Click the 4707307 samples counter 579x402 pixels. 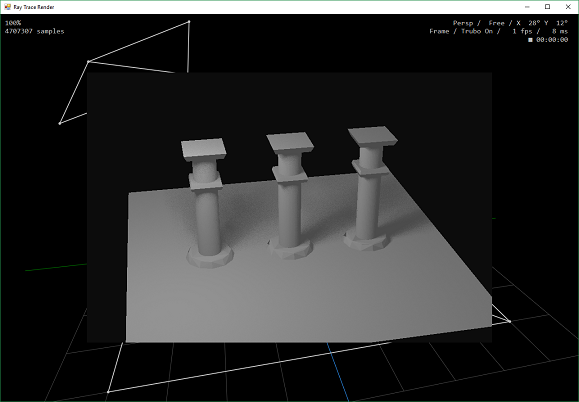point(34,31)
